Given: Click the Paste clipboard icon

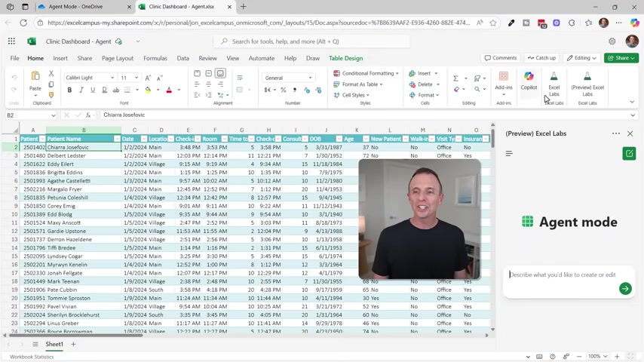Looking at the screenshot, I should 35,76.
